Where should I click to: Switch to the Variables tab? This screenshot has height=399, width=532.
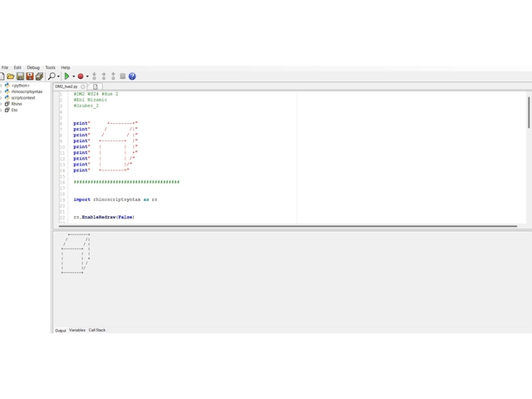(77, 330)
